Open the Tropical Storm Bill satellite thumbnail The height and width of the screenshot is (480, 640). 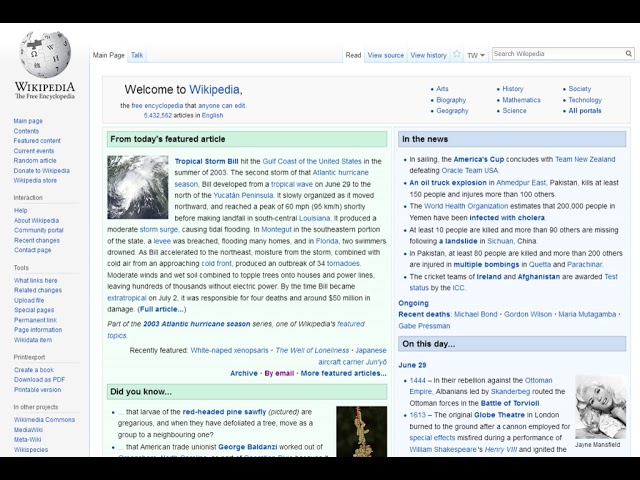(x=138, y=187)
